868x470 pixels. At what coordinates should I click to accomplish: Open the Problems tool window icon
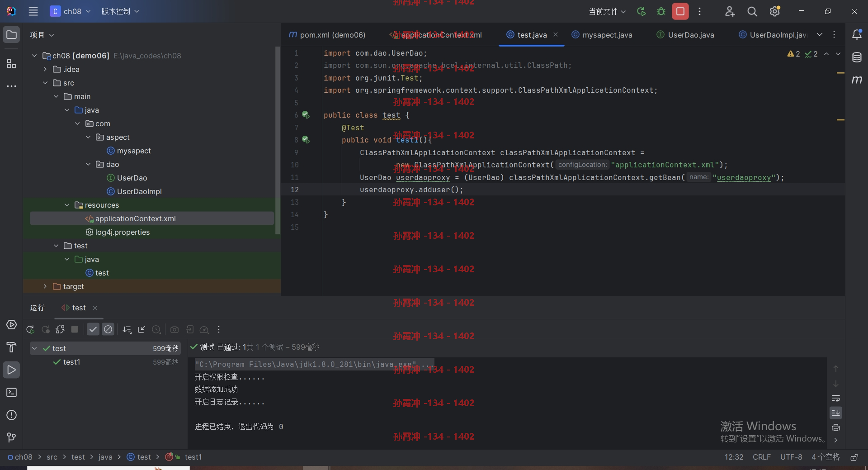[x=11, y=415]
